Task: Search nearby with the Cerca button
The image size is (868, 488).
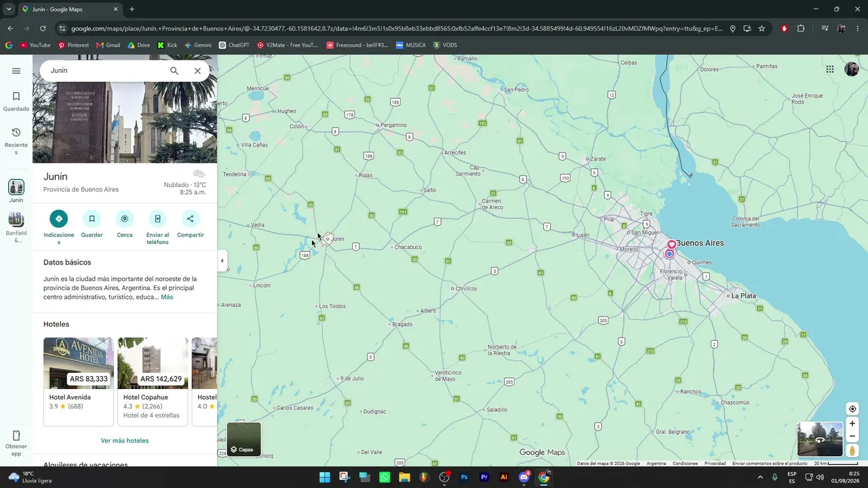Action: click(125, 224)
